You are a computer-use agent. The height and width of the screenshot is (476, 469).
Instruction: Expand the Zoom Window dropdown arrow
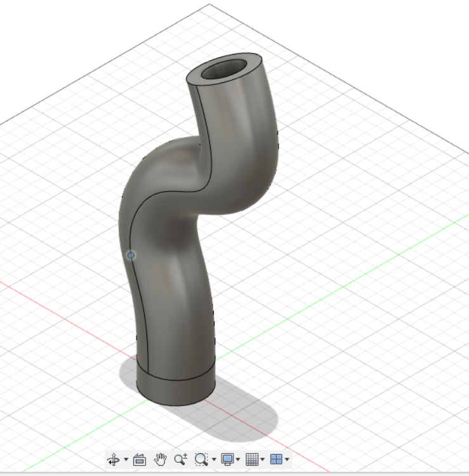click(x=214, y=459)
